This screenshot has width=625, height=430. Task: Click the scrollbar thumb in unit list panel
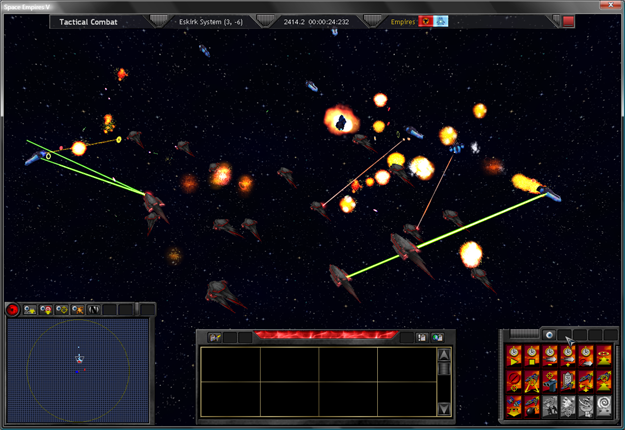coord(444,369)
